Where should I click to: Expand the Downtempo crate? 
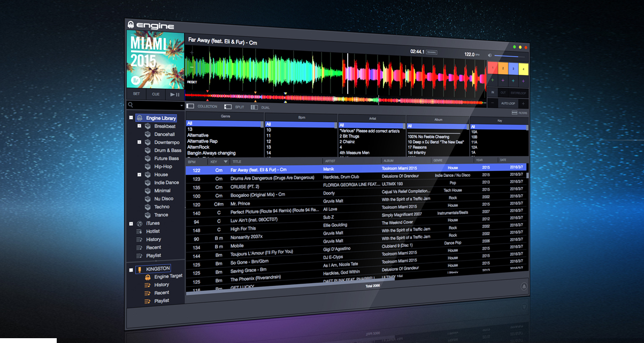(x=140, y=142)
